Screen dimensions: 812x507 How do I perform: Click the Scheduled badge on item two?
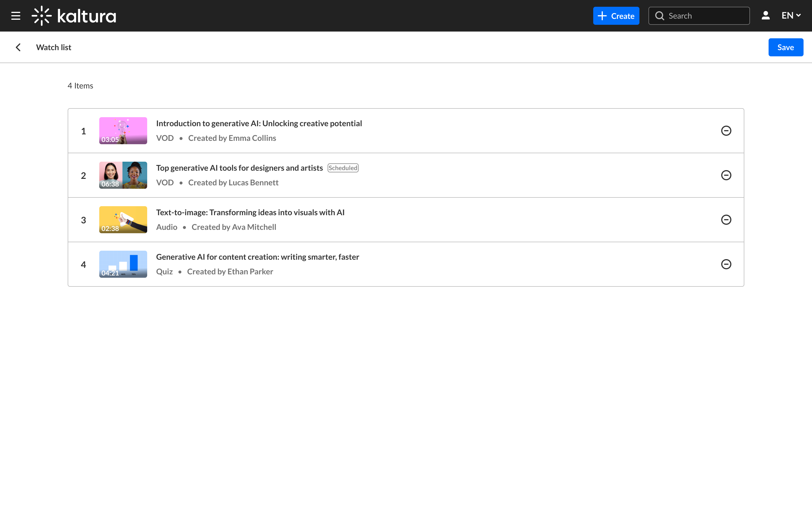coord(343,168)
